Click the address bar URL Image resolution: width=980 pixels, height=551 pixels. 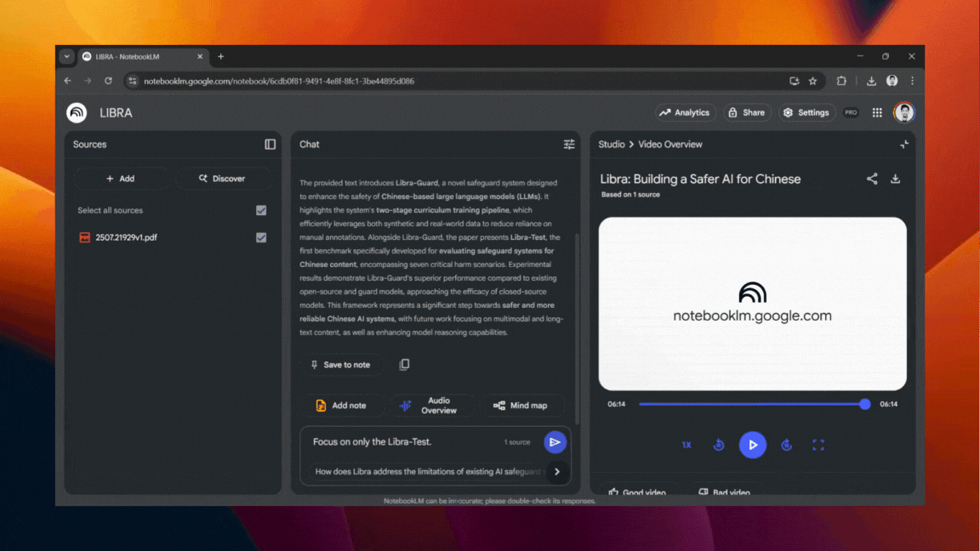tap(279, 82)
